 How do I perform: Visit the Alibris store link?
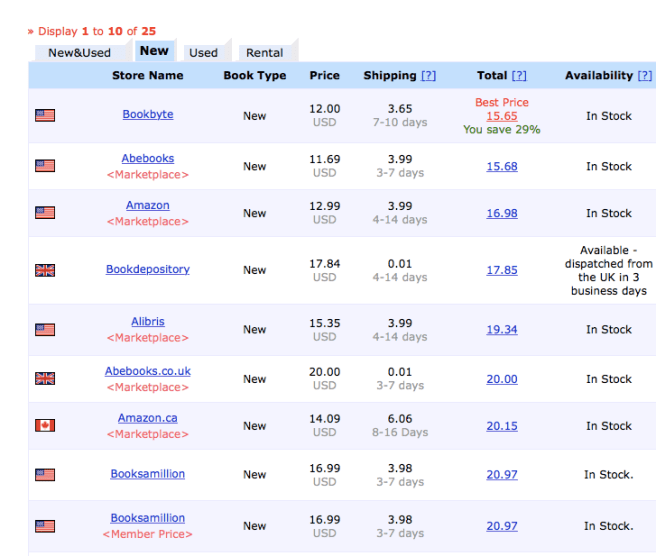click(x=148, y=322)
